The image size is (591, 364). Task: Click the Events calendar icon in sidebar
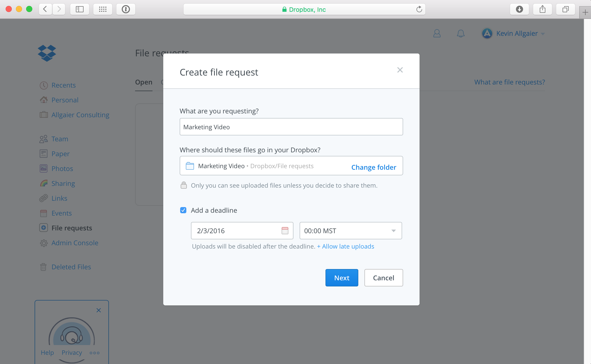[44, 213]
